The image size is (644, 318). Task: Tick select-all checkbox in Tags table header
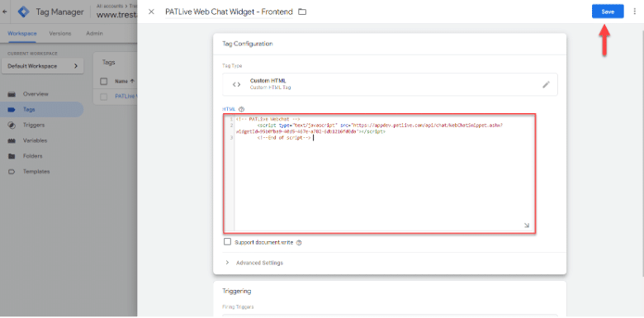click(104, 81)
